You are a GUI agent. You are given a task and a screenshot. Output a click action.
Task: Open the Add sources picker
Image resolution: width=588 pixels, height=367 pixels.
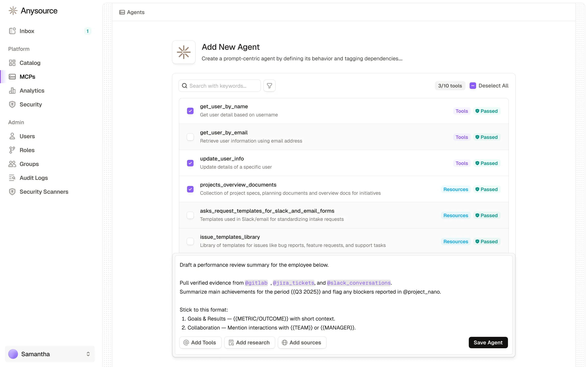[x=302, y=343]
